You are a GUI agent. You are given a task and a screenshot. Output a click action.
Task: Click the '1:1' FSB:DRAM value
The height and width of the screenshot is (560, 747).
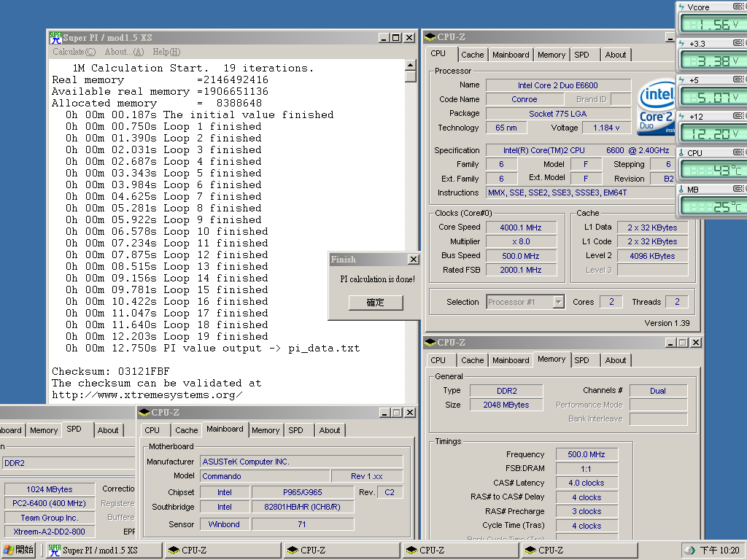tap(587, 469)
